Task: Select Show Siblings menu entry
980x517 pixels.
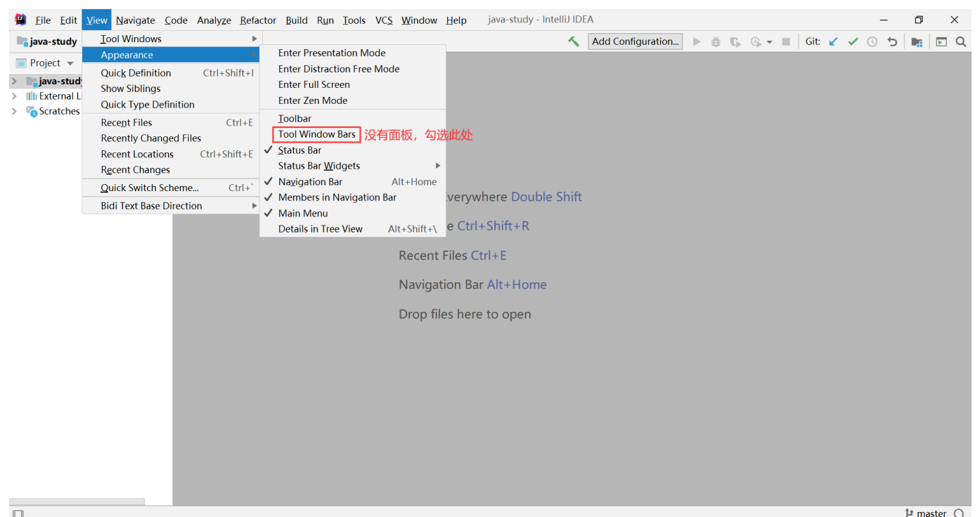Action: pyautogui.click(x=172, y=89)
